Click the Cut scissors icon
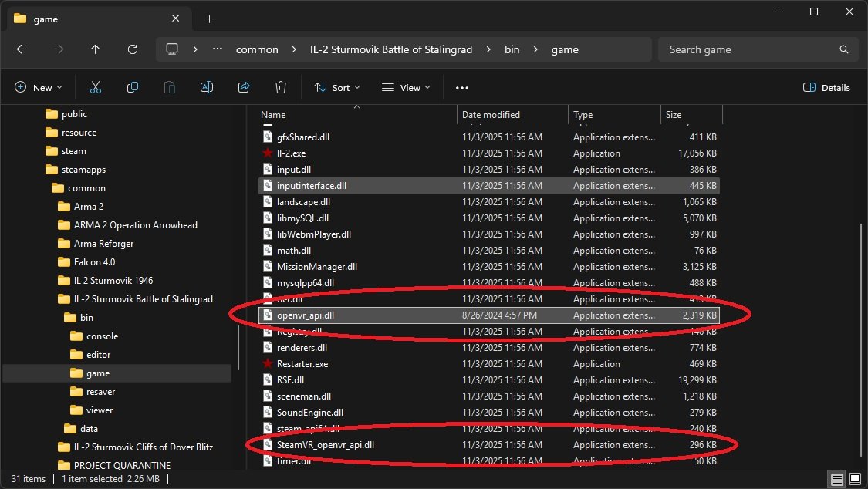This screenshot has height=489, width=868. (96, 88)
